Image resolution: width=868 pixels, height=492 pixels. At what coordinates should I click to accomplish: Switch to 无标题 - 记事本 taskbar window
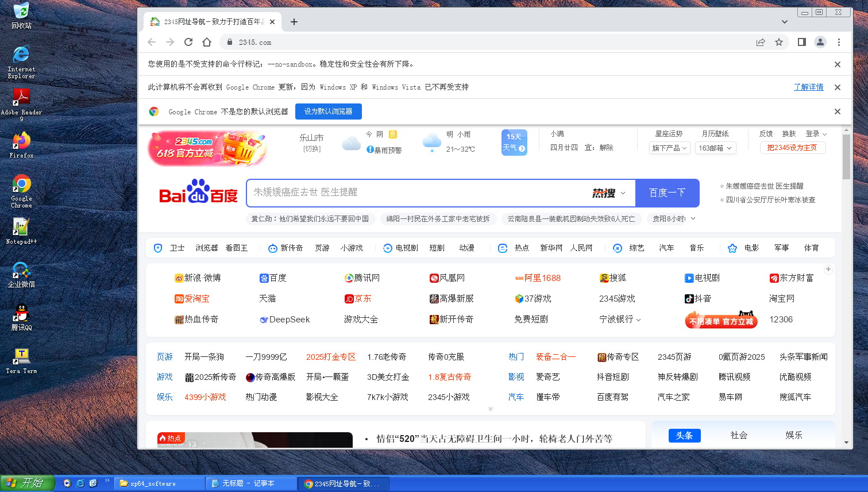tap(251, 483)
